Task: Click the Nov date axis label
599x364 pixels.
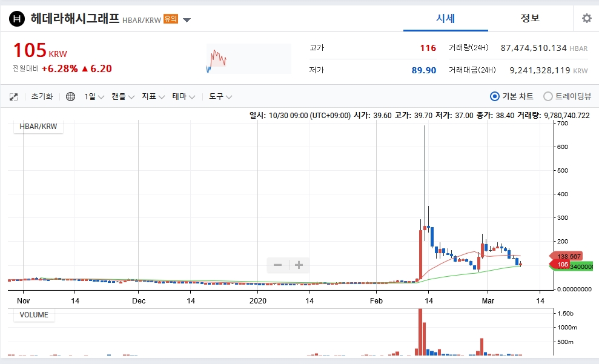Action: click(x=23, y=301)
